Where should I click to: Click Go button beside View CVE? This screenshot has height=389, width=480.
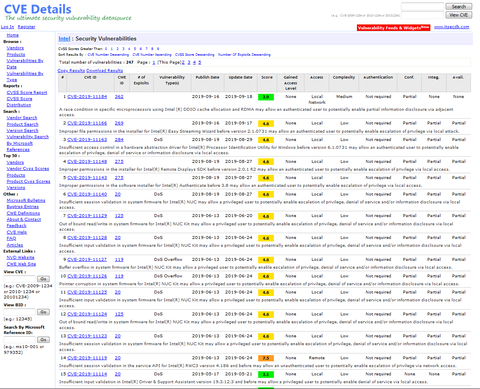pos(43,279)
